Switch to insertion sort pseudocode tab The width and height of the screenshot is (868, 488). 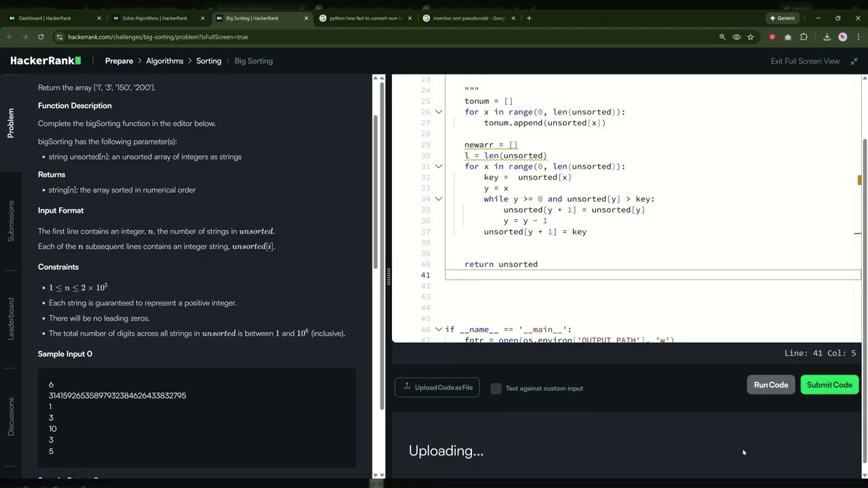(x=468, y=18)
